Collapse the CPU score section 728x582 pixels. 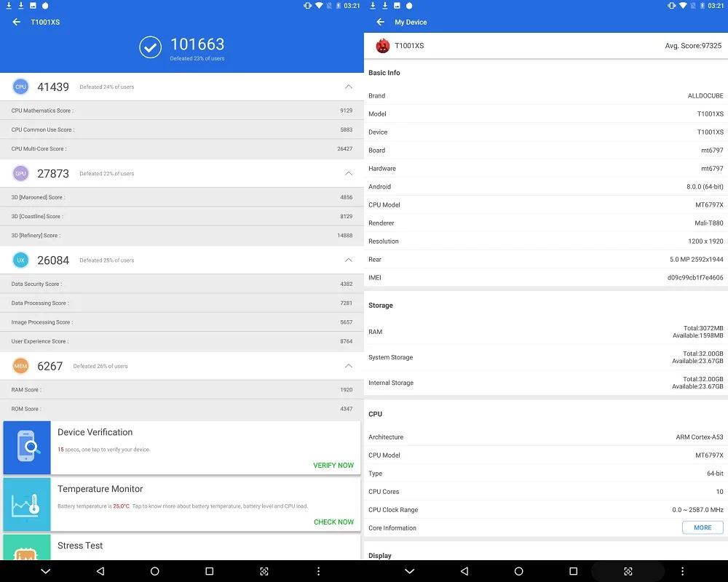pyautogui.click(x=349, y=87)
